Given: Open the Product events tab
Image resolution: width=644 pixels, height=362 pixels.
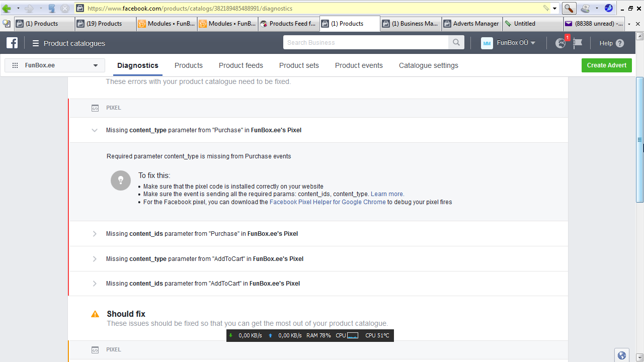Looking at the screenshot, I should click(x=359, y=65).
